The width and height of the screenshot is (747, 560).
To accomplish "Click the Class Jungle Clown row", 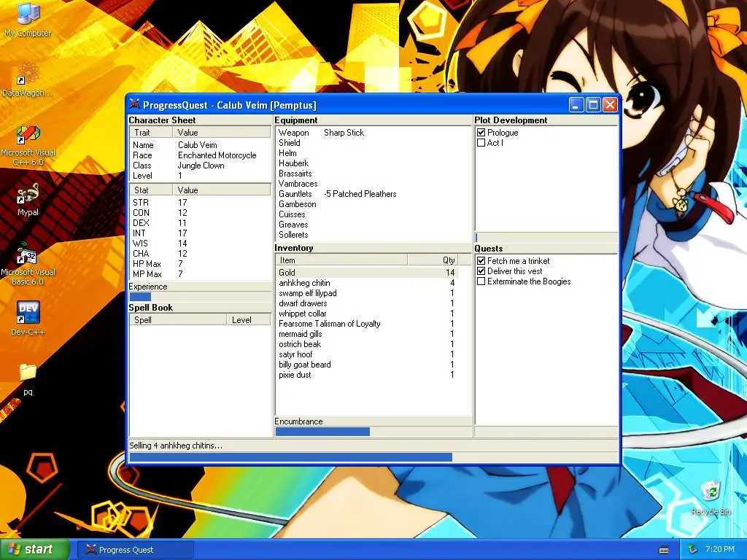I will click(x=200, y=166).
